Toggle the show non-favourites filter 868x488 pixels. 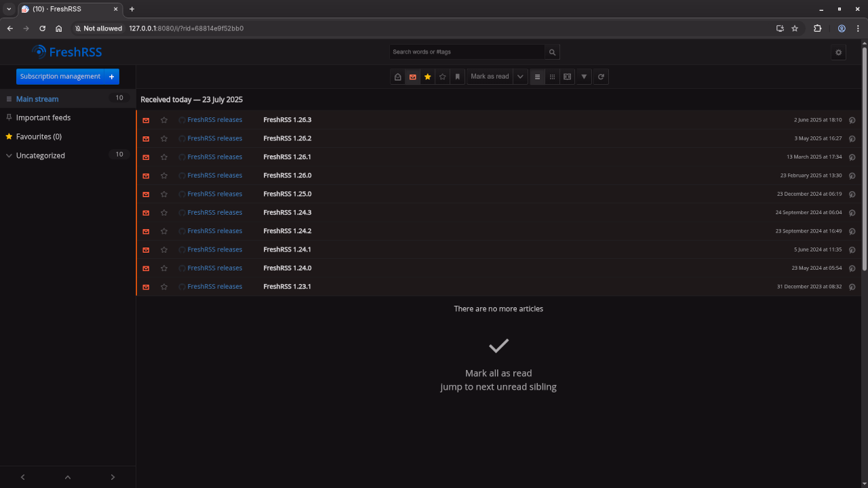click(443, 77)
